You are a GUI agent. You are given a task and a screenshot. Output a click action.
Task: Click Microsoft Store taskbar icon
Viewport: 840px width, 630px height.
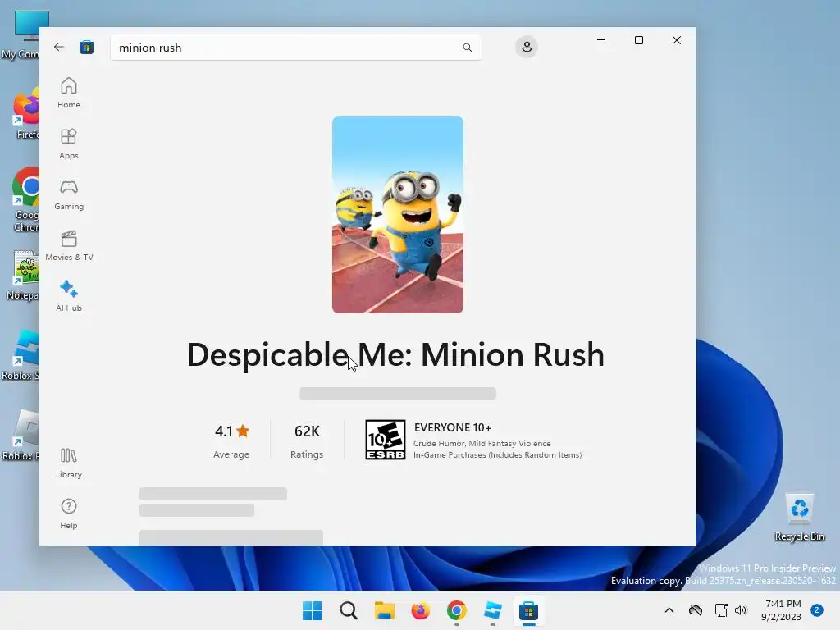528,610
